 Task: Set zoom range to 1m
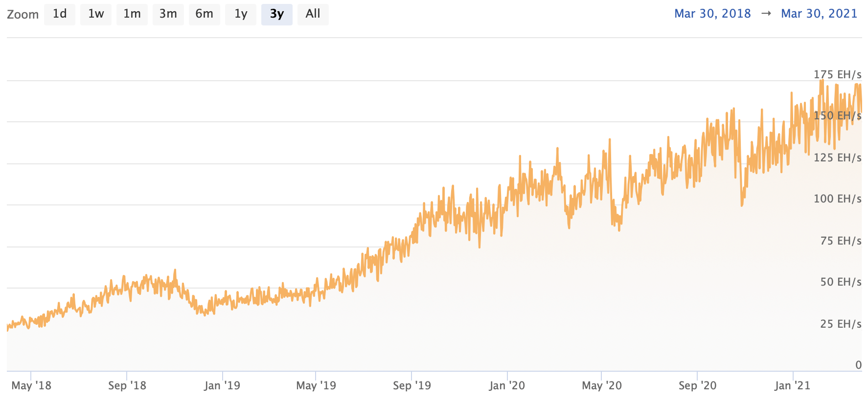click(132, 14)
